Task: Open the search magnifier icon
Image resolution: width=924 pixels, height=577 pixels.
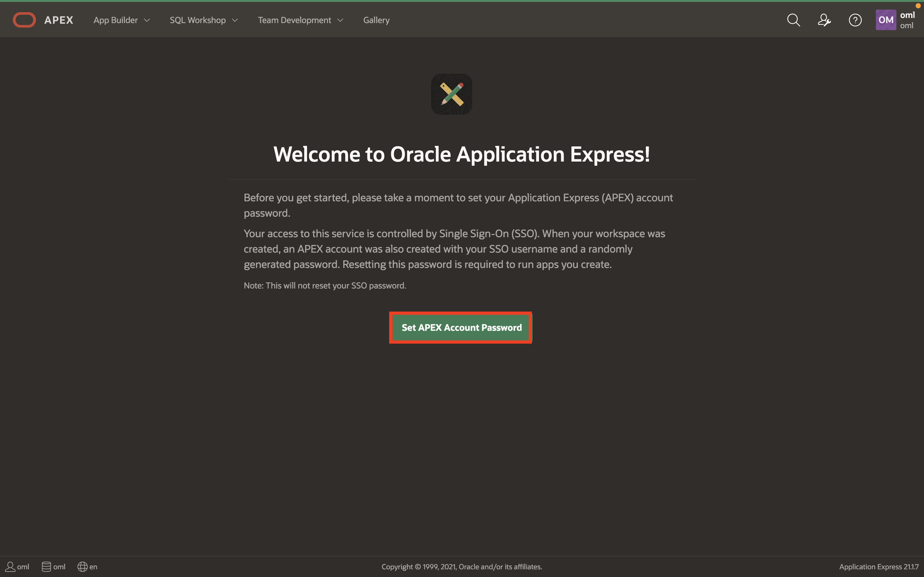Action: pos(793,20)
